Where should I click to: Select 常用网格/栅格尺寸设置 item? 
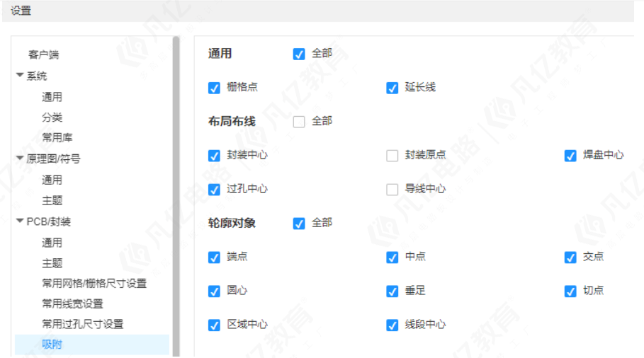94,284
